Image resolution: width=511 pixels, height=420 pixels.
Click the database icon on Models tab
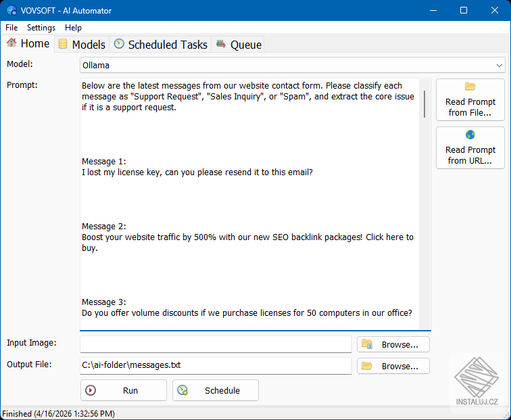[63, 44]
